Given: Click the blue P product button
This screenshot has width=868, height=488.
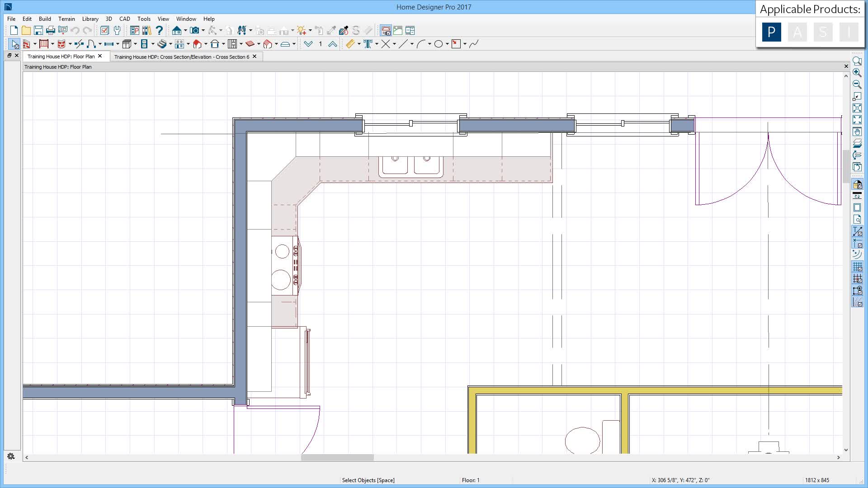Looking at the screenshot, I should (771, 33).
